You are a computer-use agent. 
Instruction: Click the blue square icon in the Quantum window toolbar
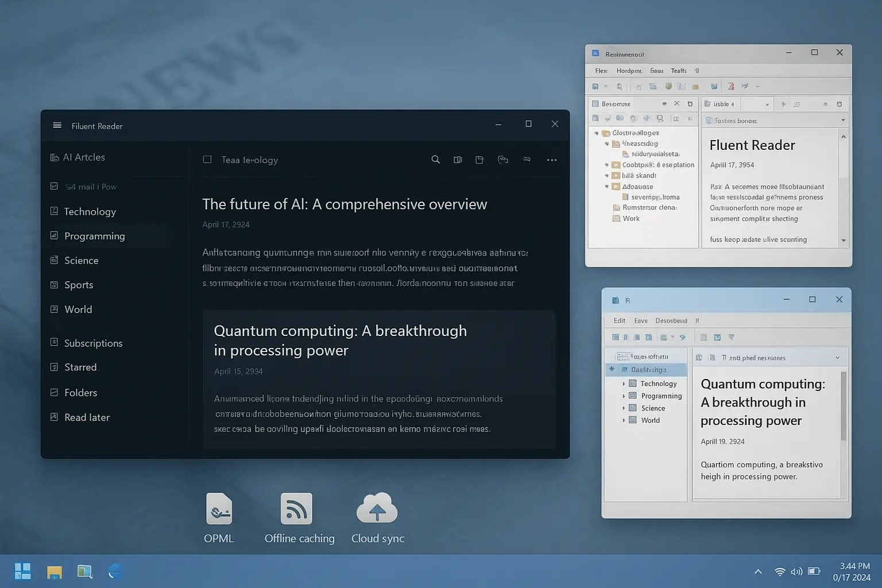click(717, 337)
